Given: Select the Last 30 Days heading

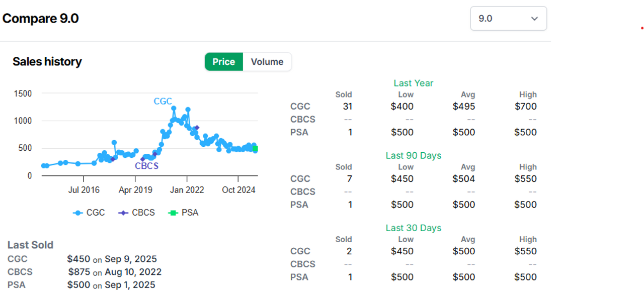Looking at the screenshot, I should [414, 228].
